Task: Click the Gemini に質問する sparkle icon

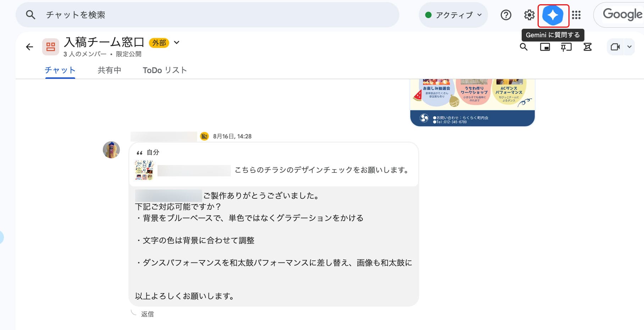Action: coord(553,16)
